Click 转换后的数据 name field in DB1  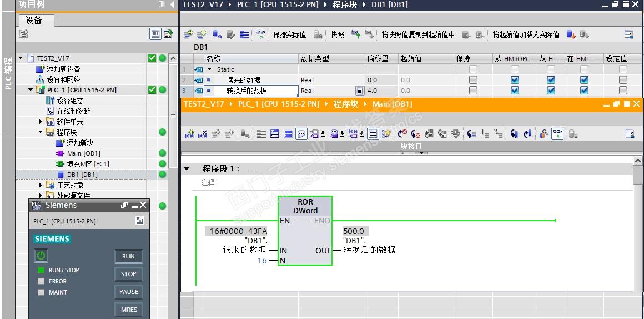pyautogui.click(x=251, y=91)
